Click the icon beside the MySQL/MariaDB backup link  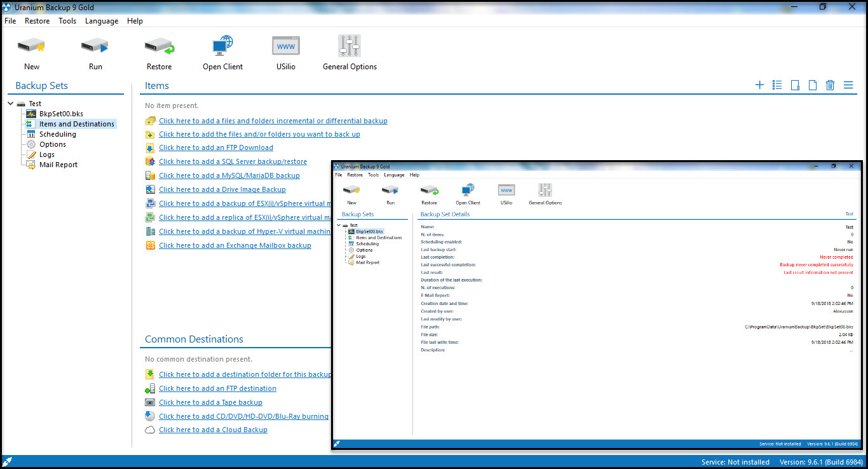(150, 175)
